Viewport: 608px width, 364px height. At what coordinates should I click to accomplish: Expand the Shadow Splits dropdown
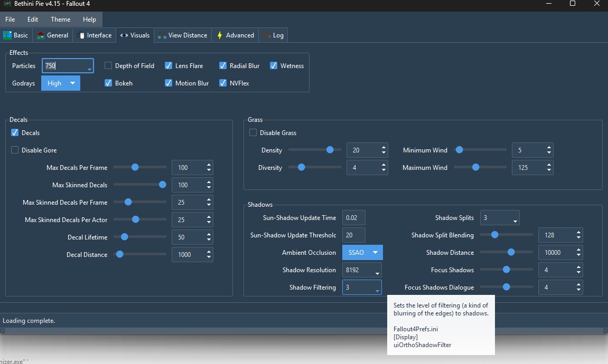[500, 218]
